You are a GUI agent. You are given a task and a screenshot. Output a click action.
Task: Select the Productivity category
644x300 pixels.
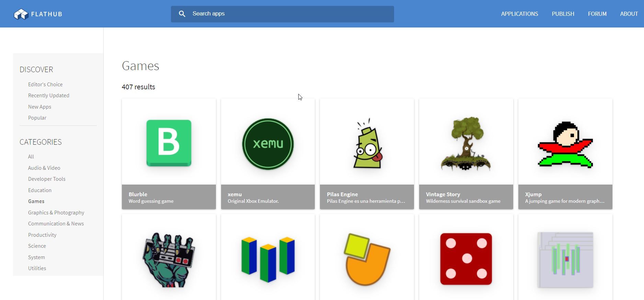coord(42,235)
